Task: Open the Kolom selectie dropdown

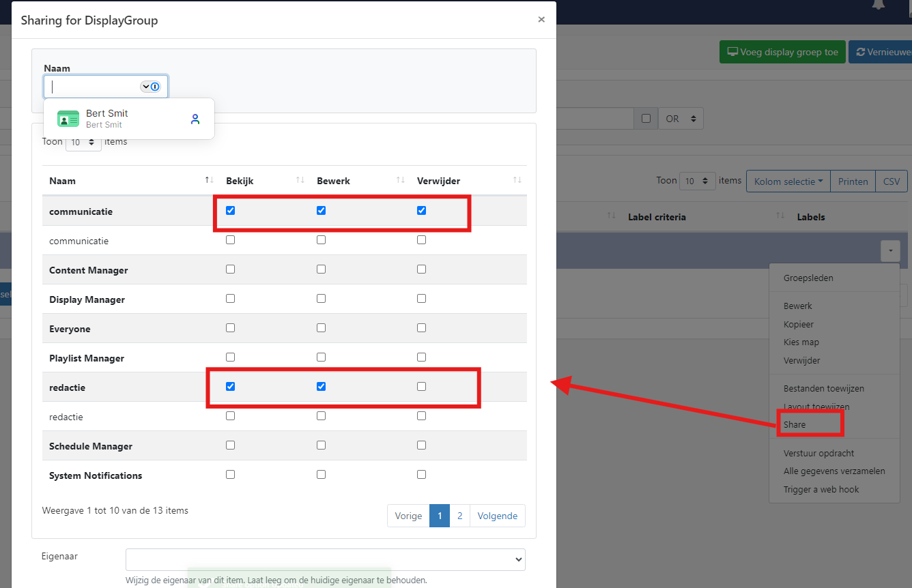Action: (788, 181)
